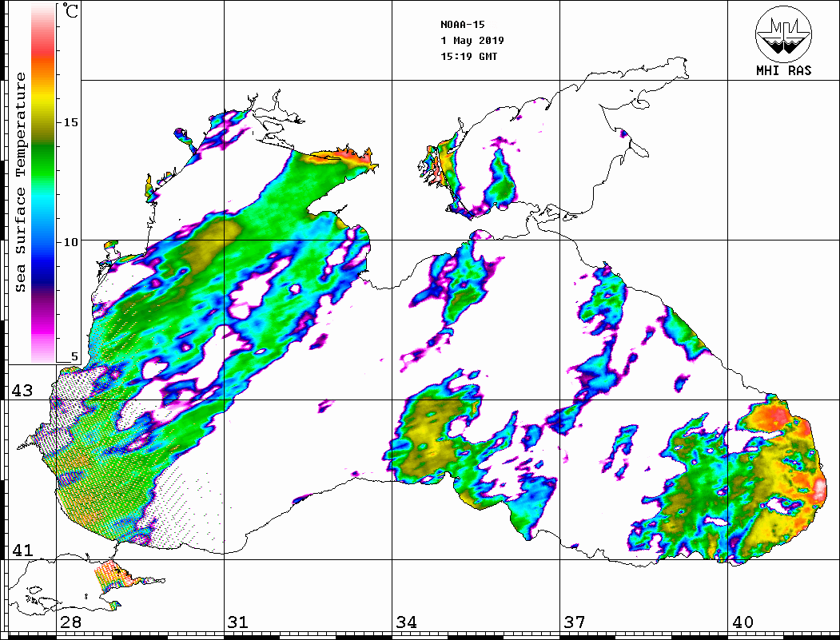The height and width of the screenshot is (640, 840).
Task: Click the '1 May 2019' date text
Action: 472,41
